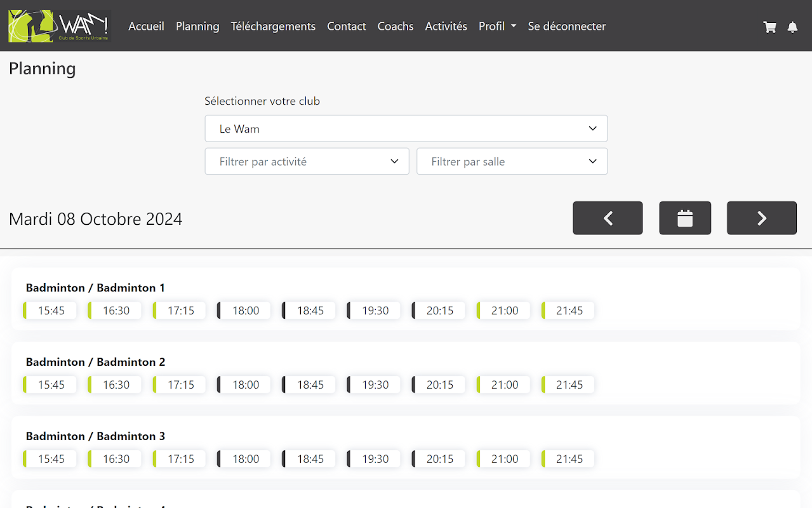Image resolution: width=812 pixels, height=508 pixels.
Task: Book 16:30 on Badminton 2
Action: [114, 385]
